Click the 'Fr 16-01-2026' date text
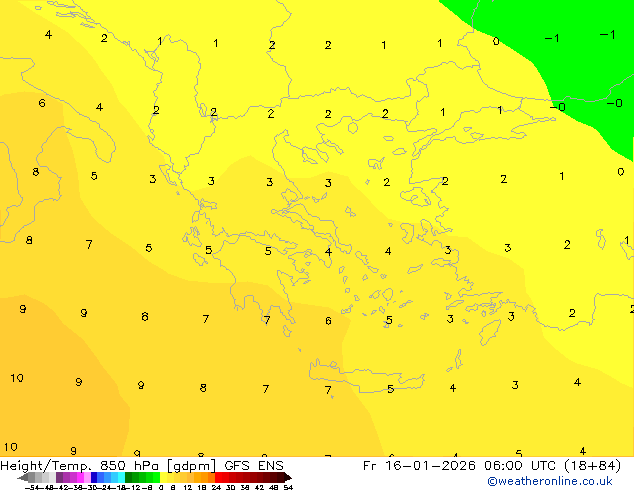This screenshot has width=634, height=490. click(419, 466)
